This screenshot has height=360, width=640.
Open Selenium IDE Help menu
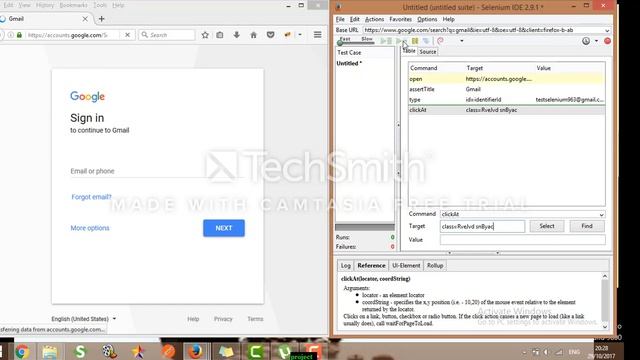pos(449,19)
